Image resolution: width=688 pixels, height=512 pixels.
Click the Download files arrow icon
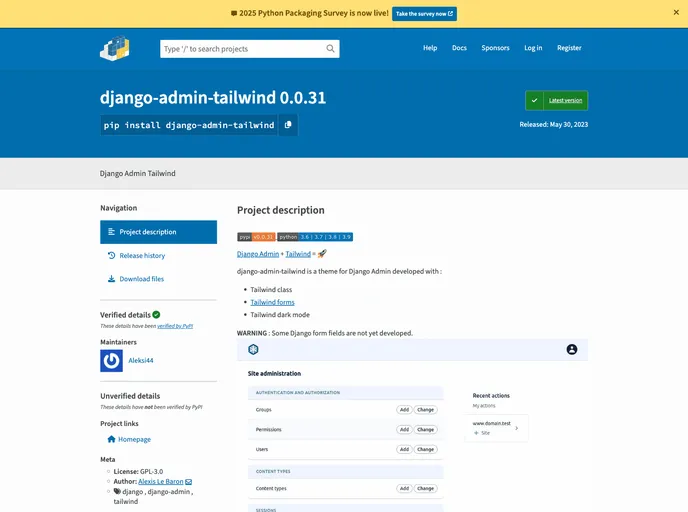[111, 279]
